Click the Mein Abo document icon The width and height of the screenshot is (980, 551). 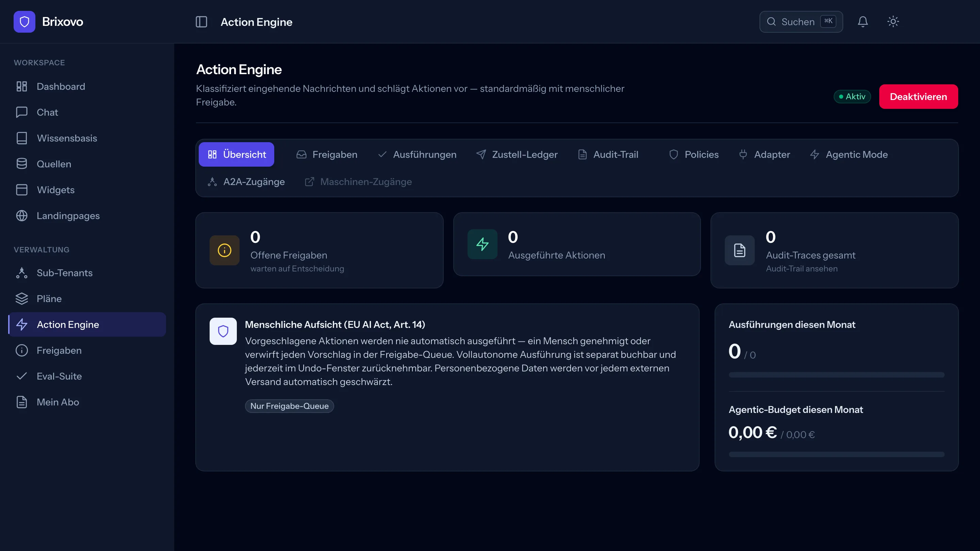click(x=22, y=402)
